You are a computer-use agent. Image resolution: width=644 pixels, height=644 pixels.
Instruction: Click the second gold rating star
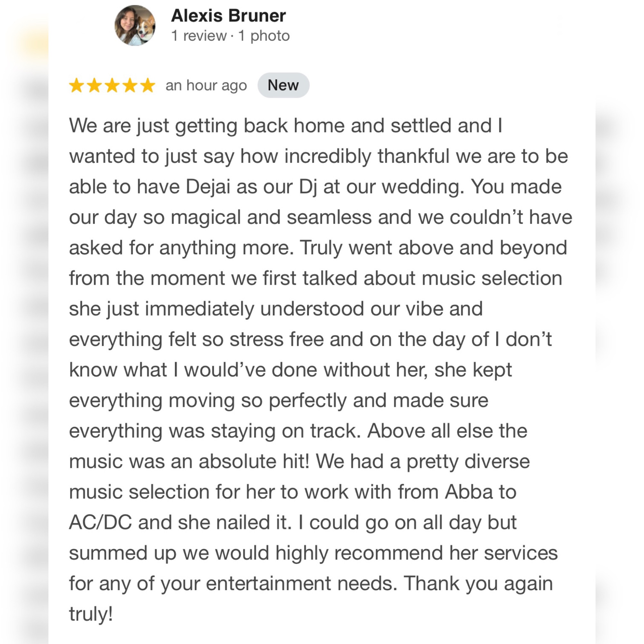pos(94,85)
